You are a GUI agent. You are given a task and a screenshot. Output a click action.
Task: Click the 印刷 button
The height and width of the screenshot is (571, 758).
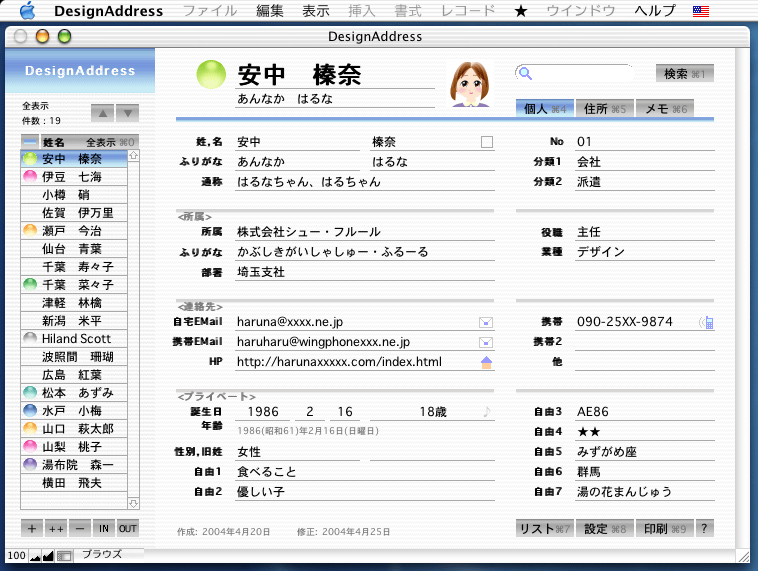(x=665, y=529)
